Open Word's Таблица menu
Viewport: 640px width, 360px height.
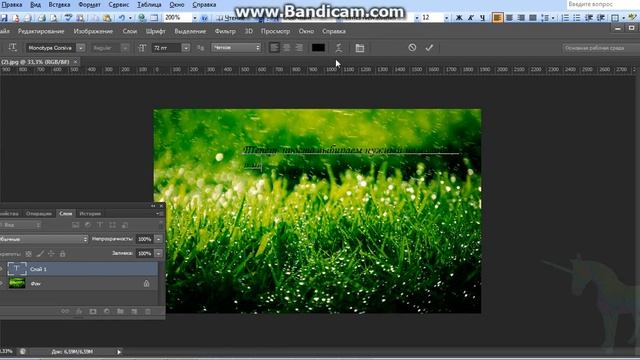point(149,5)
